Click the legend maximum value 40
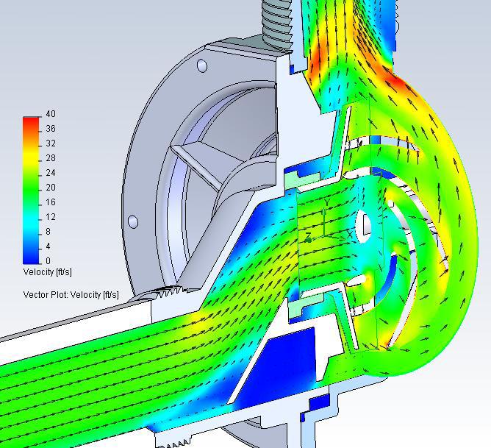Screen dimensions: 491x448 (51, 114)
